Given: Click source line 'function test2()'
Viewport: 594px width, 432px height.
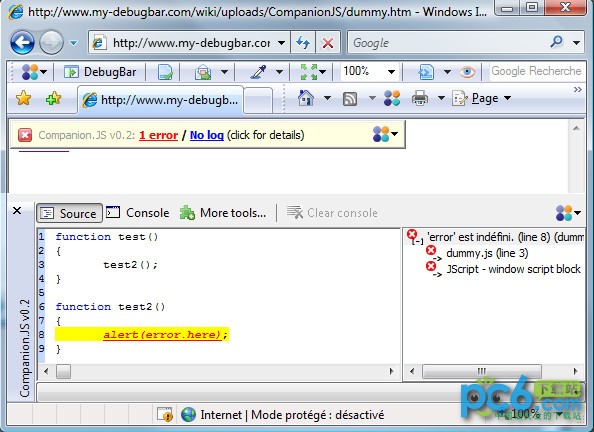Looking at the screenshot, I should tap(110, 307).
